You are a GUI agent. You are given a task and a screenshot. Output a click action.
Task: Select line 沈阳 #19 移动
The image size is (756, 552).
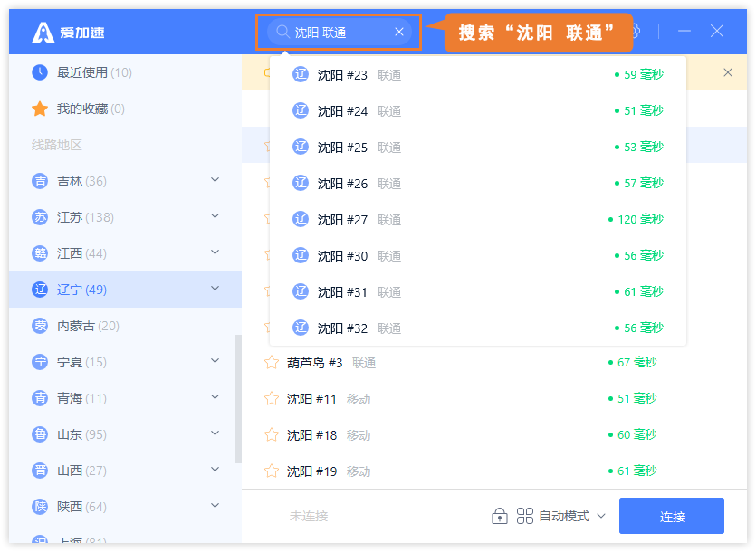(494, 471)
